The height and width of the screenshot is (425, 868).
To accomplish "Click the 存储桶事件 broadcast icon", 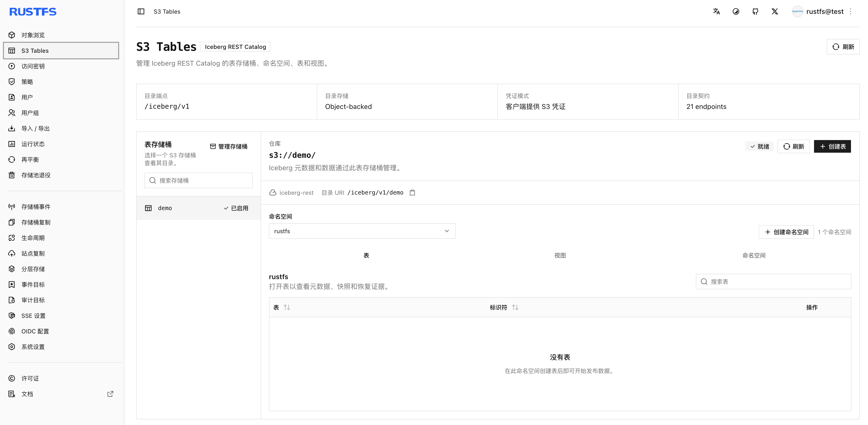I will point(12,207).
